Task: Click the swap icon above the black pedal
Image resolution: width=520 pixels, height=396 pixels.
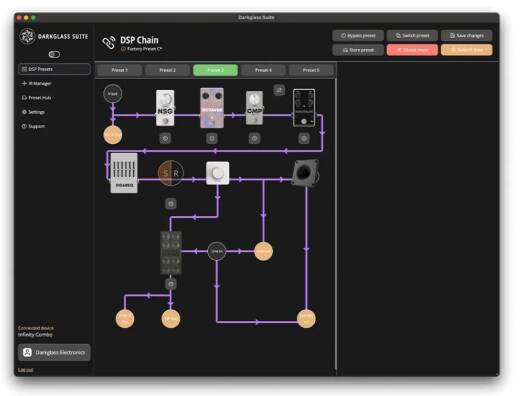Action: click(279, 90)
